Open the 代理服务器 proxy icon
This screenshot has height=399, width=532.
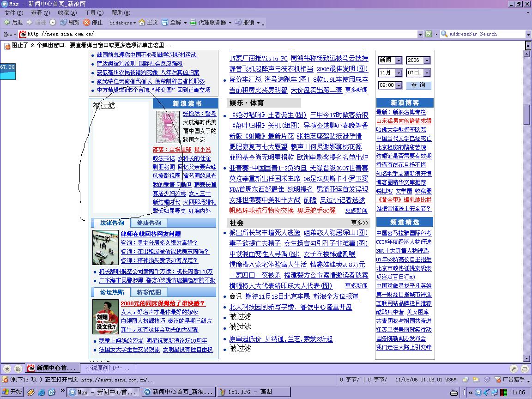click(x=193, y=22)
